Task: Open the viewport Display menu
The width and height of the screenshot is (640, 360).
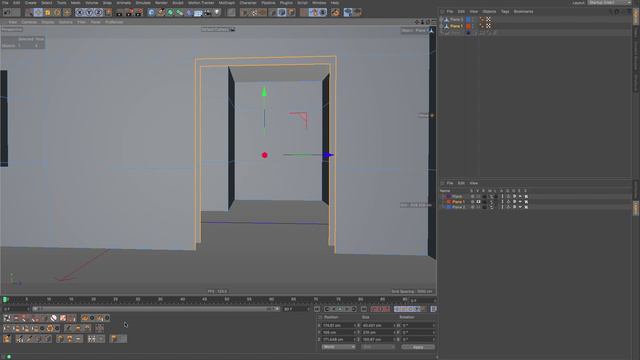Action: click(48, 22)
